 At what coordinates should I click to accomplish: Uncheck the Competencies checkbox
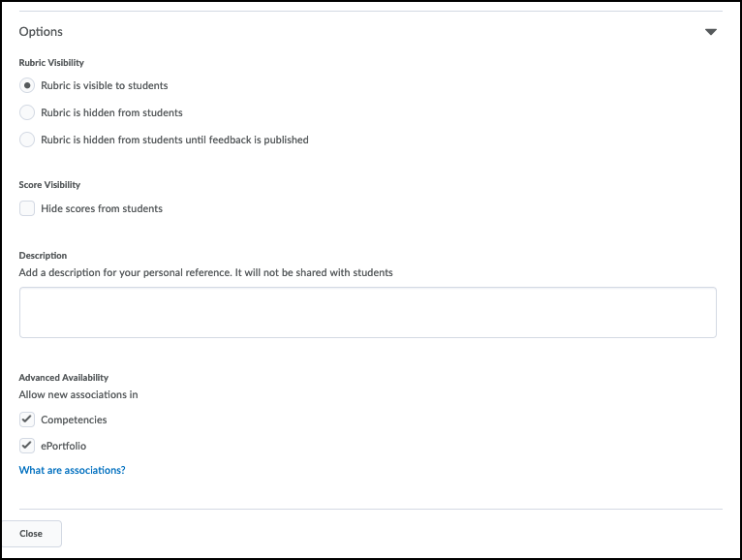point(27,420)
